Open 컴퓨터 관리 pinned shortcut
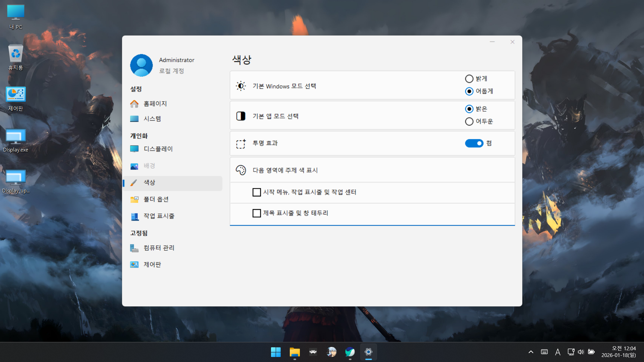 (x=159, y=248)
